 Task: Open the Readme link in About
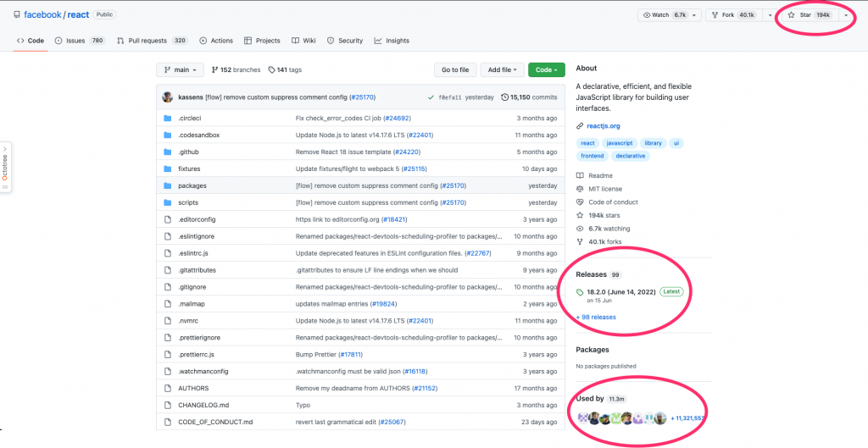[x=600, y=175]
